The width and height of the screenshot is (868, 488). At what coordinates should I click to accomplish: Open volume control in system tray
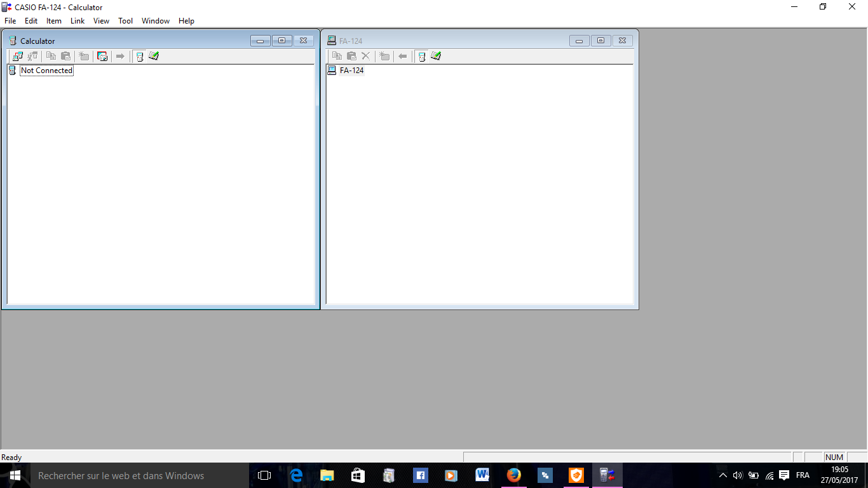coord(738,475)
